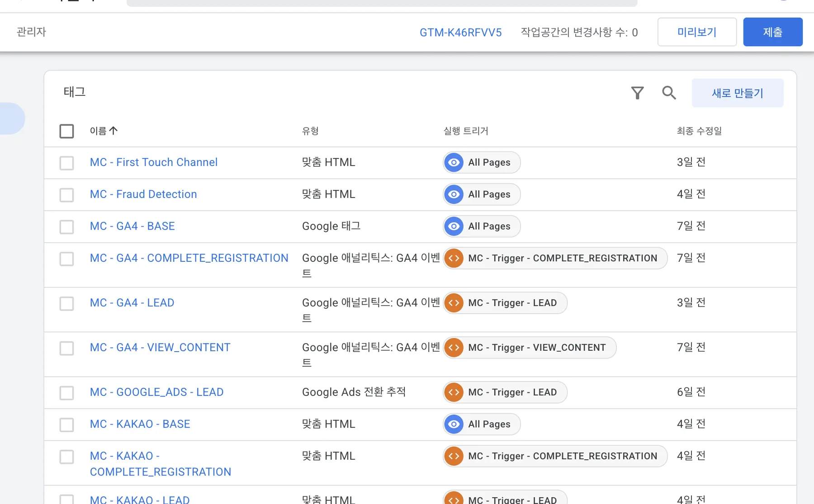Click 'MC - Trigger - VIEW_CONTENT' trigger chip label
The height and width of the screenshot is (504, 814).
pyautogui.click(x=537, y=348)
